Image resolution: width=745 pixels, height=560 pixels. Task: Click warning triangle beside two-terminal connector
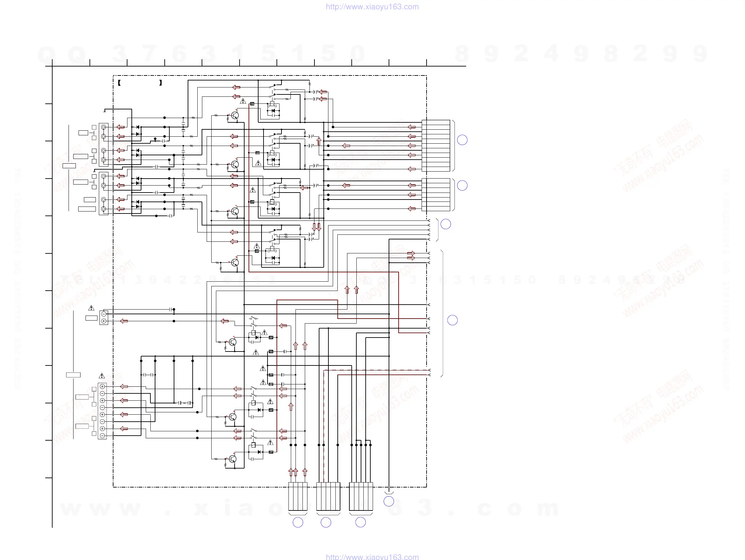pos(91,308)
